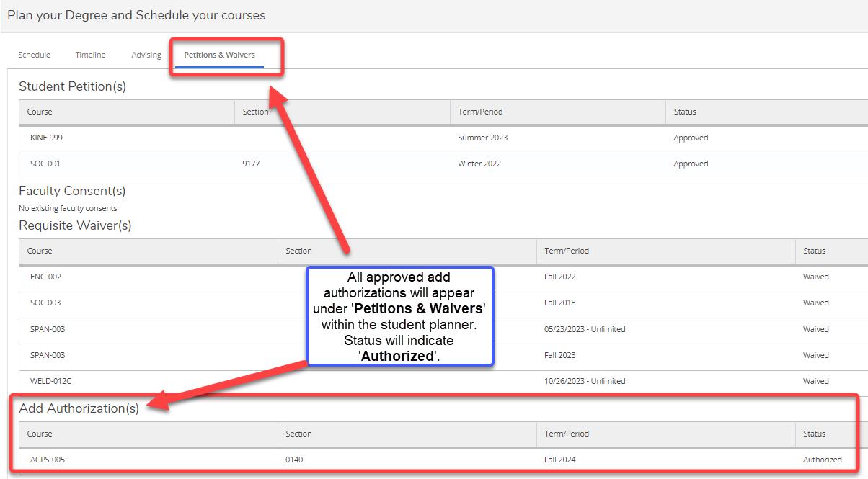Image resolution: width=868 pixels, height=479 pixels.
Task: Select the SOC-001 course cell
Action: tap(45, 164)
